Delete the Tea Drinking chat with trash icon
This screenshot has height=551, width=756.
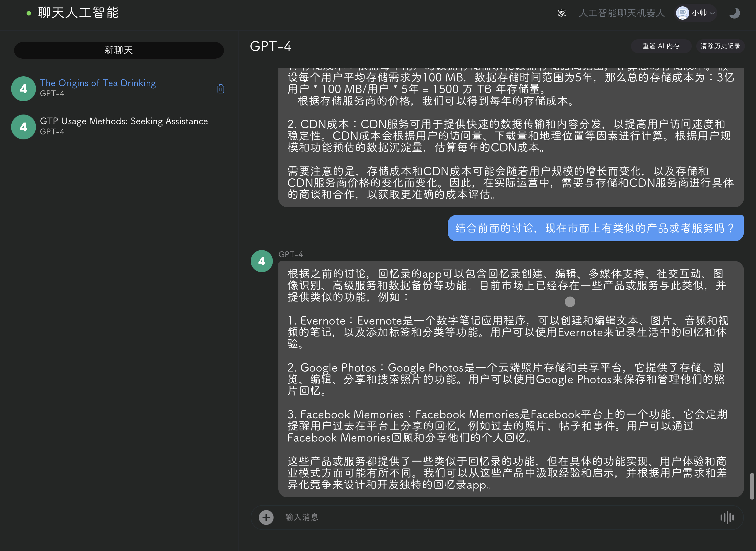tap(221, 89)
